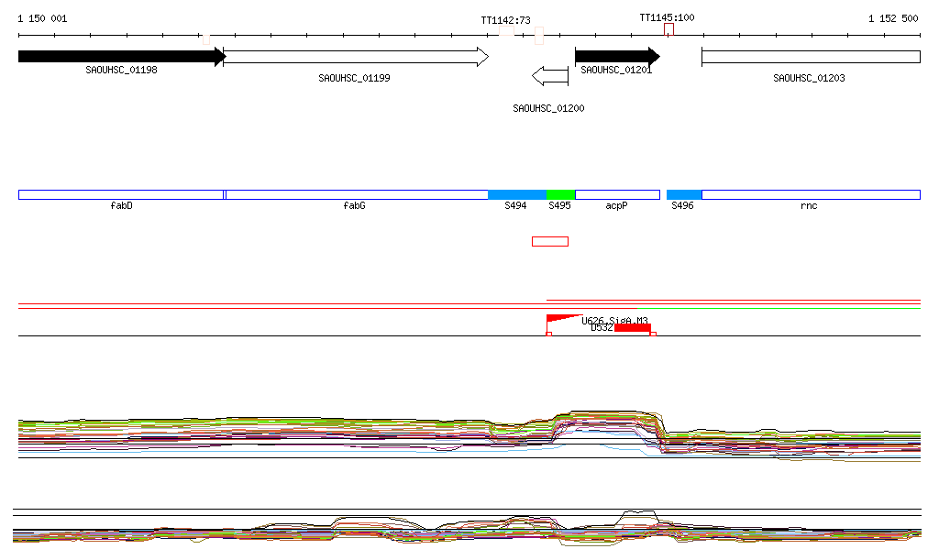Click the black SAOUHSC_01198 gene arrow
Viewport: 939px width, 560px height.
(x=119, y=57)
